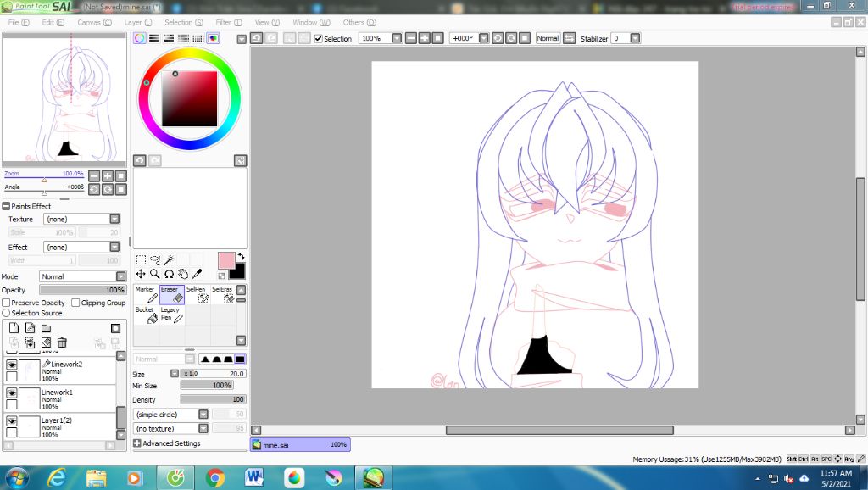This screenshot has width=868, height=490.
Task: Select the flat brush edge shape
Action: click(240, 359)
